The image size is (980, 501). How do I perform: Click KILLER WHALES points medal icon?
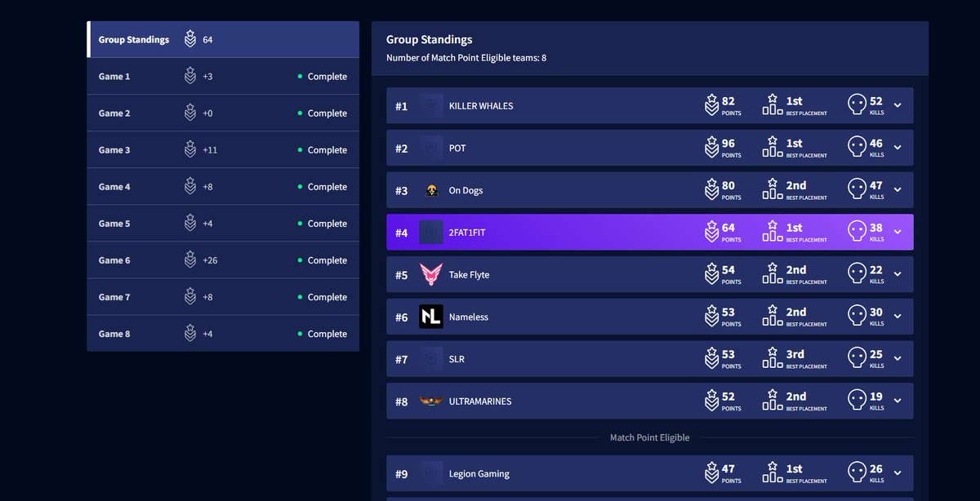click(711, 105)
